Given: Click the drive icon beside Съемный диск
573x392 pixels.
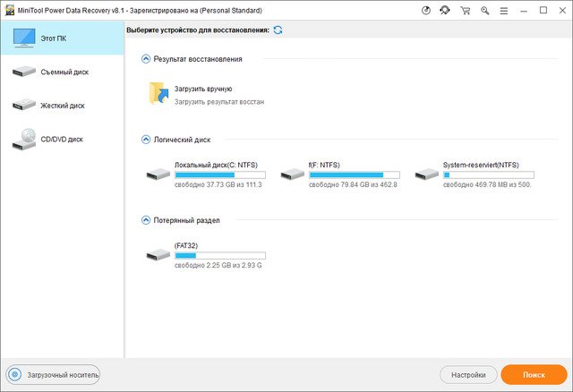Looking at the screenshot, I should coord(24,72).
